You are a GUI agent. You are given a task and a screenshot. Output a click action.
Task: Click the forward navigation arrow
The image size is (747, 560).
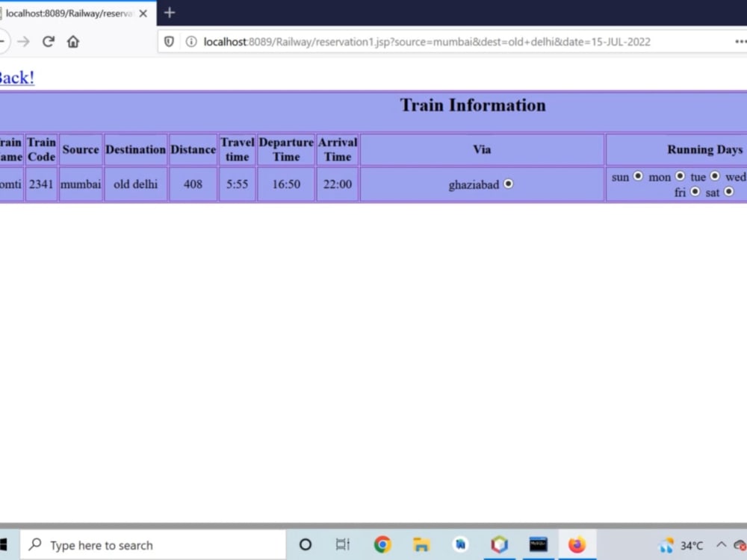point(24,42)
